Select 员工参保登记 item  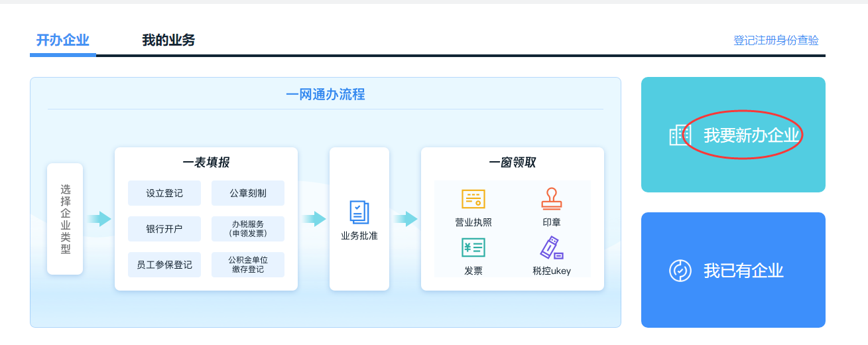pos(164,265)
